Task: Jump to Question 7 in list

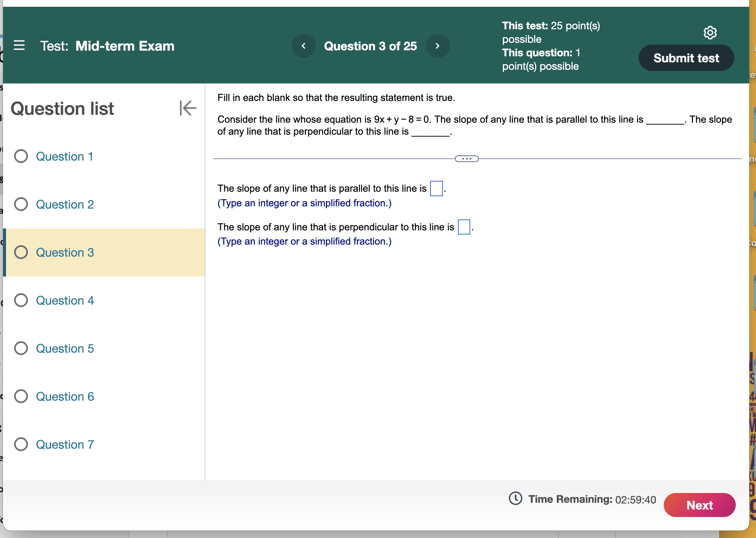Action: click(65, 444)
